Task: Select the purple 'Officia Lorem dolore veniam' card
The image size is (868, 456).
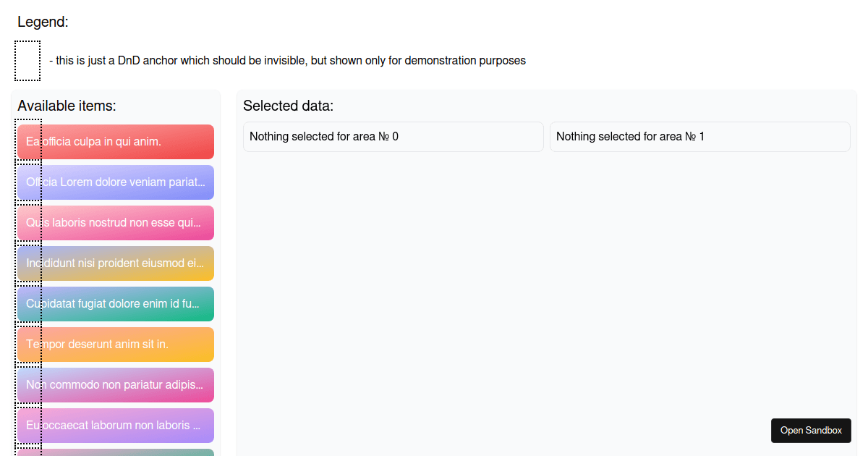Action: [x=127, y=182]
